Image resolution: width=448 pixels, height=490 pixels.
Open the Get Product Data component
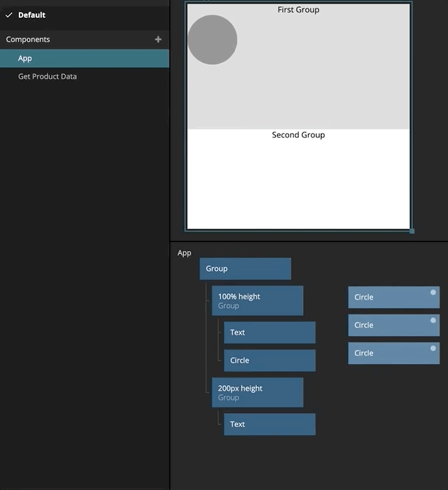pyautogui.click(x=48, y=76)
